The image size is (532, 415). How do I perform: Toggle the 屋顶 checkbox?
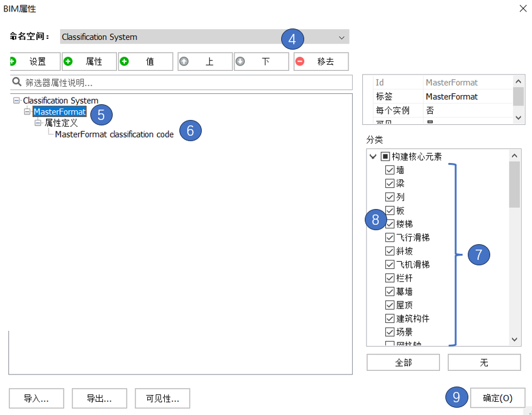[x=390, y=305]
